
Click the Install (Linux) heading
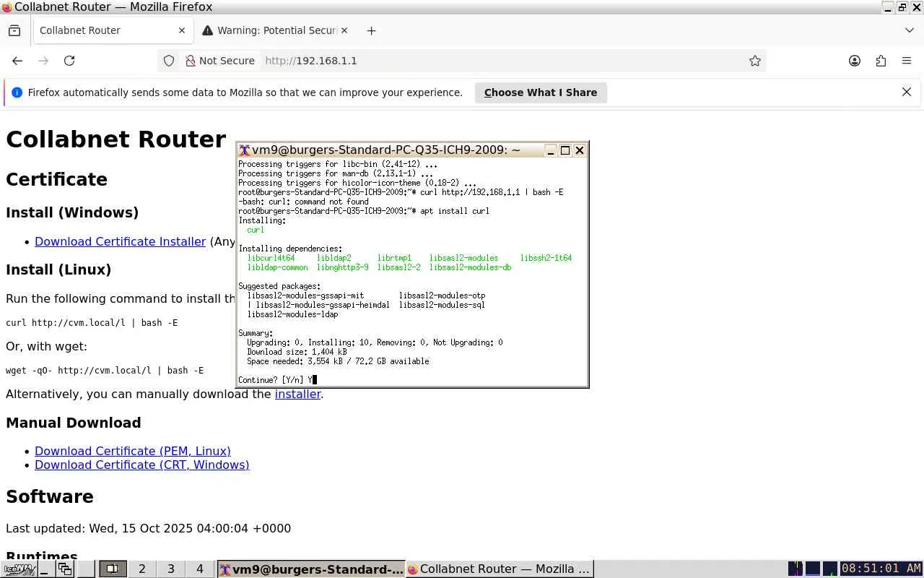(58, 269)
